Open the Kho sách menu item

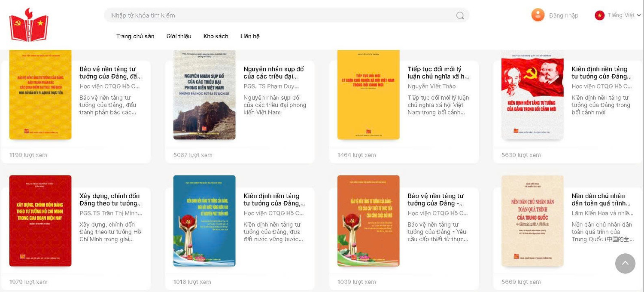point(216,36)
